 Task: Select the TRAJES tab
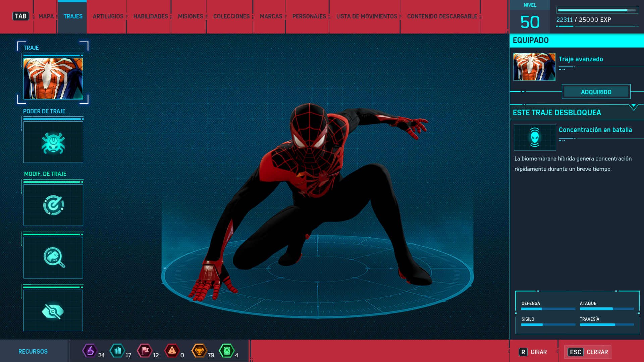tap(73, 16)
